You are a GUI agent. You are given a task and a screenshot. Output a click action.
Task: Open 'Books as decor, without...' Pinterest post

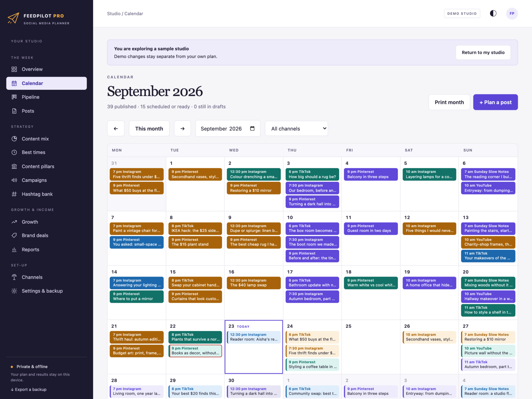click(195, 351)
